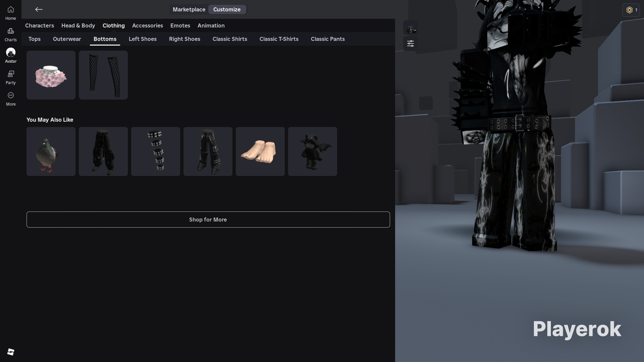644x362 pixels.
Task: Equip the pink ruffled skirt item
Action: pyautogui.click(x=51, y=75)
